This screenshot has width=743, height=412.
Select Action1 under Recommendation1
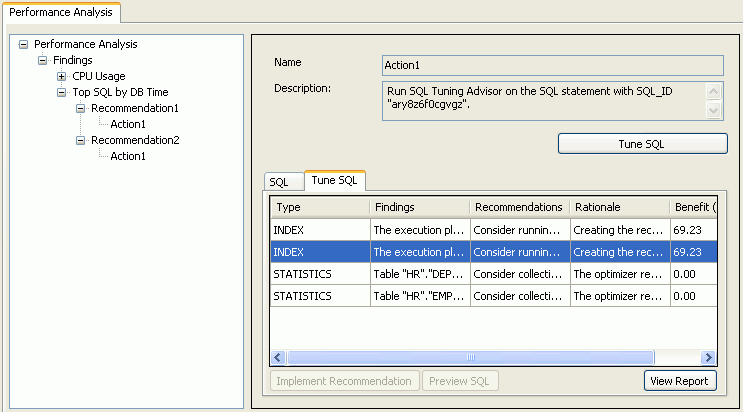point(128,124)
